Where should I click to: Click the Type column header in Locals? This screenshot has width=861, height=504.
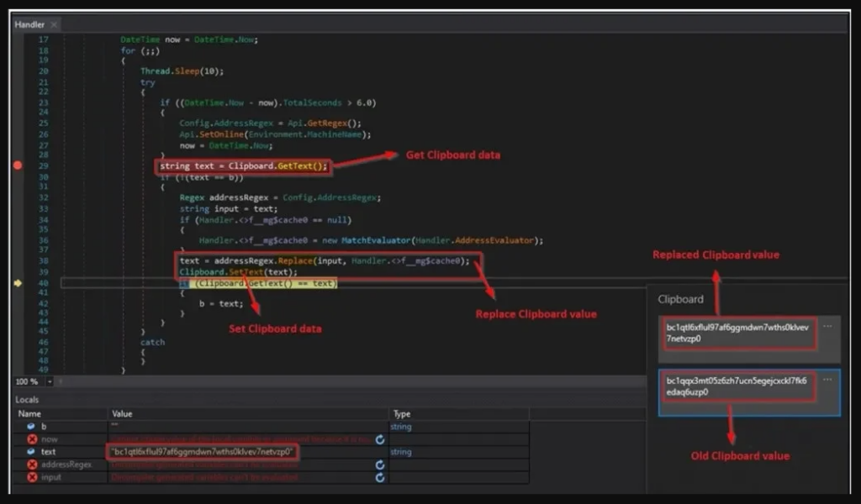[x=402, y=414]
